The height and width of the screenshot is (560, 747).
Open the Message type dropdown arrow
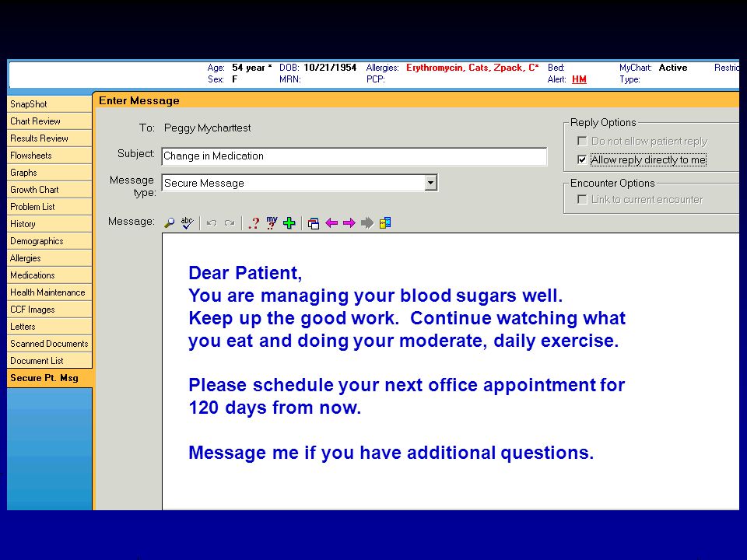coord(430,183)
